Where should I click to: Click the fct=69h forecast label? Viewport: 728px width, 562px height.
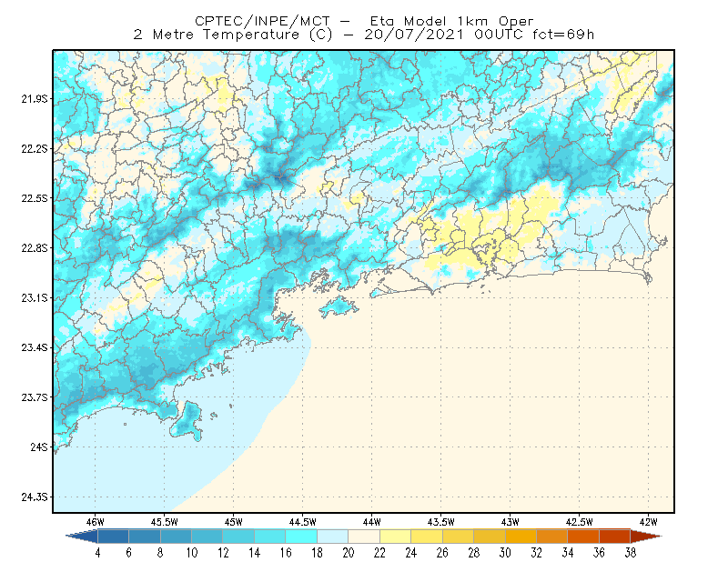click(x=563, y=35)
